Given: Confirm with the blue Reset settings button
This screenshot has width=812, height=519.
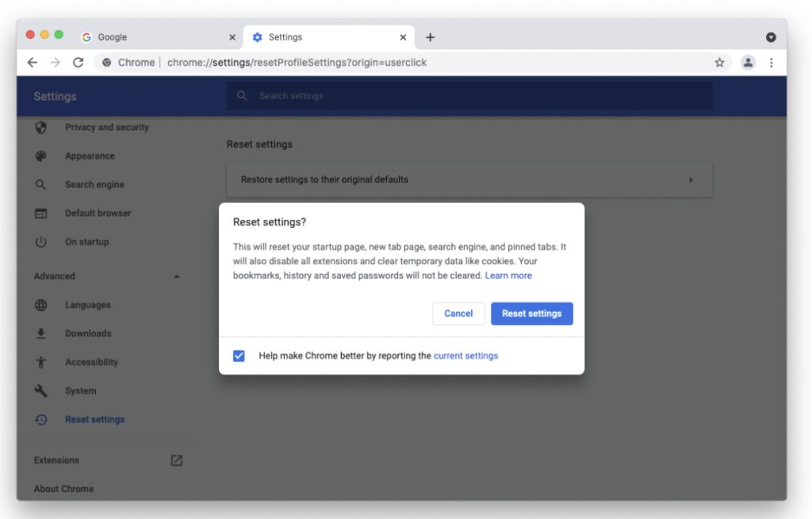Looking at the screenshot, I should (x=532, y=313).
